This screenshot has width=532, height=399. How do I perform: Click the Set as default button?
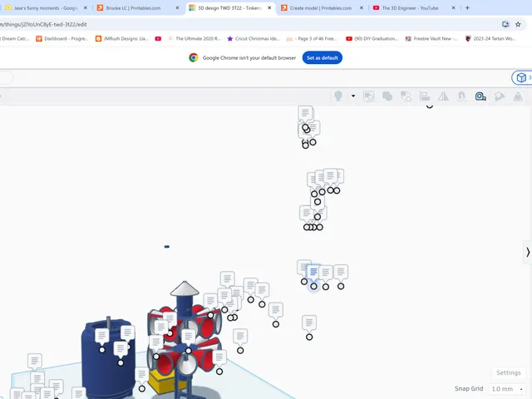pyautogui.click(x=322, y=57)
